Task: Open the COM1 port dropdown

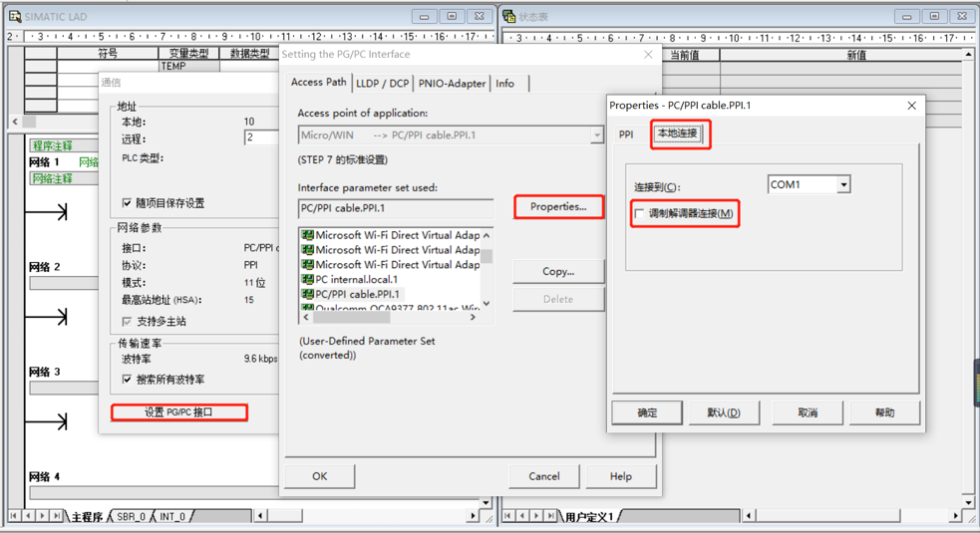Action: [x=843, y=184]
